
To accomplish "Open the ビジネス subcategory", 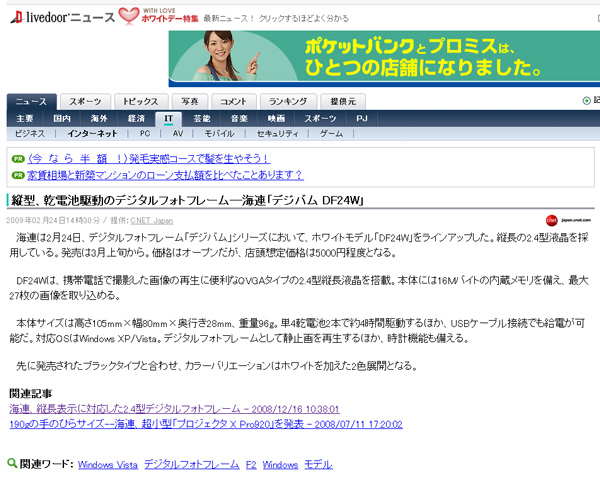I will point(30,134).
